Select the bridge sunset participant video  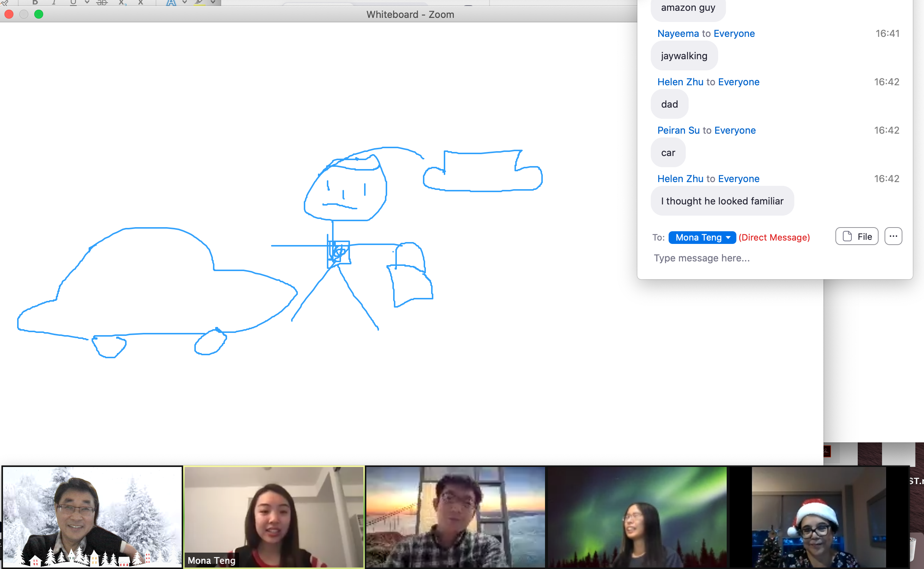pyautogui.click(x=455, y=517)
